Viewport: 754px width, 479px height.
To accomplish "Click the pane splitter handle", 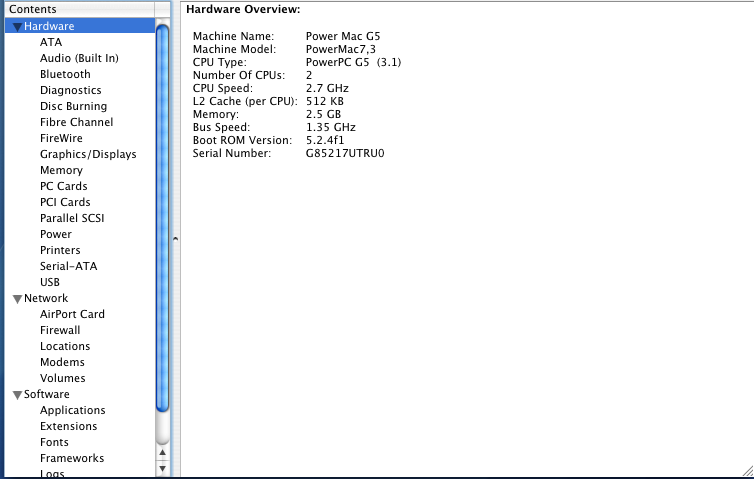I will coord(176,239).
